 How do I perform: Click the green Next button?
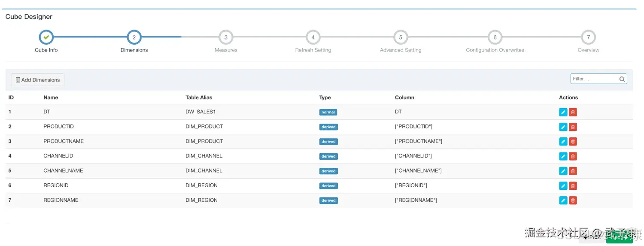(x=619, y=237)
